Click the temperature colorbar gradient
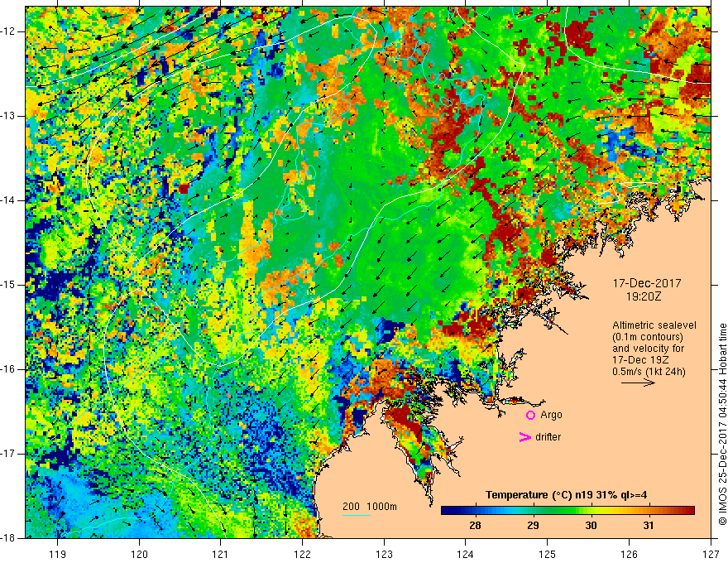This screenshot has height=563, width=728. (568, 511)
